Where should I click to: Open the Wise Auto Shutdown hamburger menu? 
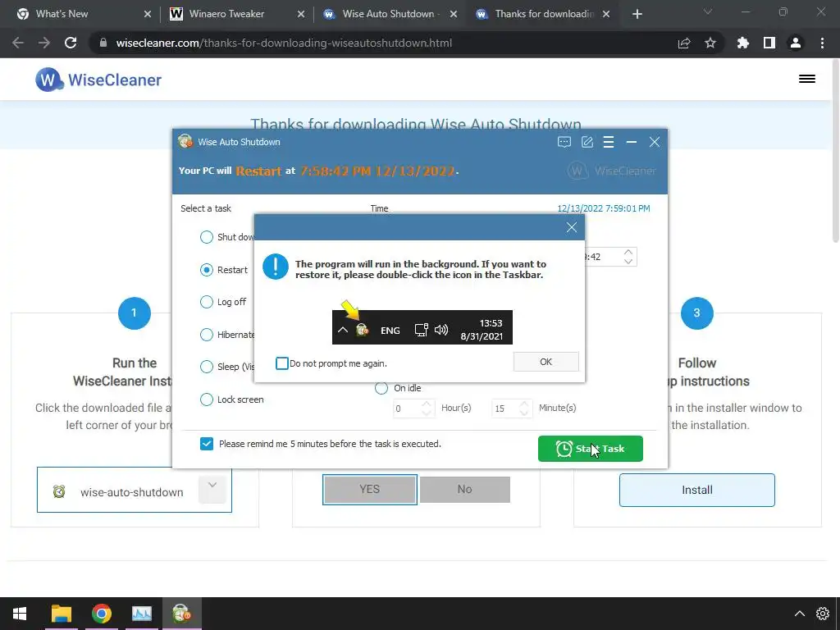point(609,142)
